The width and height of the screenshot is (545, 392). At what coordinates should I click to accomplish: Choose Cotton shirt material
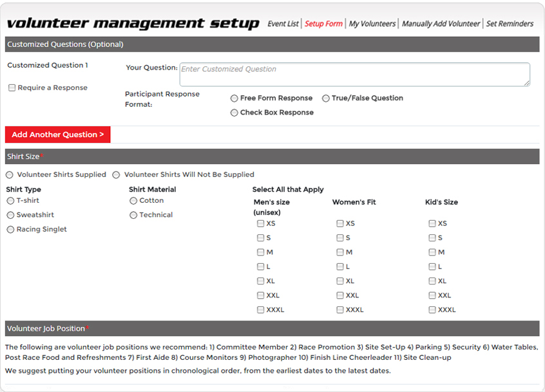tap(133, 201)
